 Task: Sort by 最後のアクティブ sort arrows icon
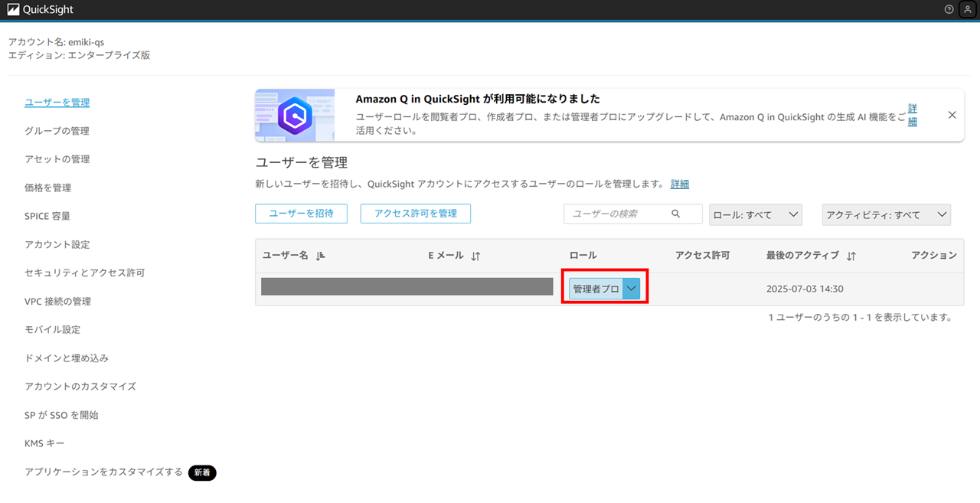pyautogui.click(x=851, y=256)
